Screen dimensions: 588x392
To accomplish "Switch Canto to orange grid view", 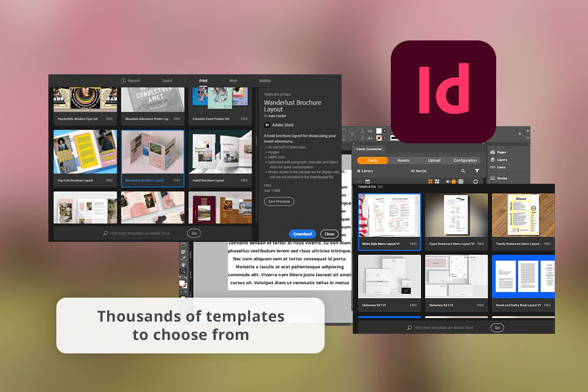I will 431,181.
